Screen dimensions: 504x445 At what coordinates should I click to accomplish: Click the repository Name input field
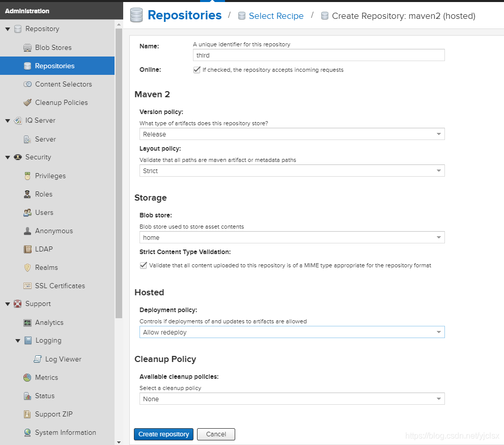coord(319,55)
